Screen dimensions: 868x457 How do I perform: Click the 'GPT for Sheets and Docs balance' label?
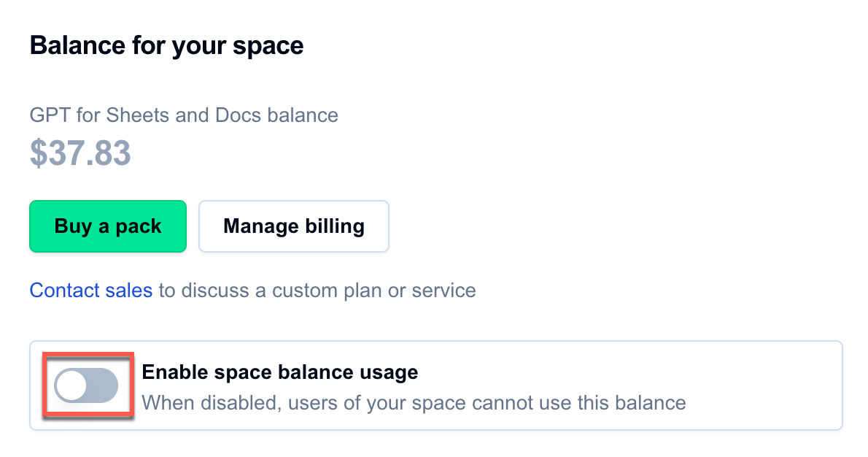click(184, 115)
